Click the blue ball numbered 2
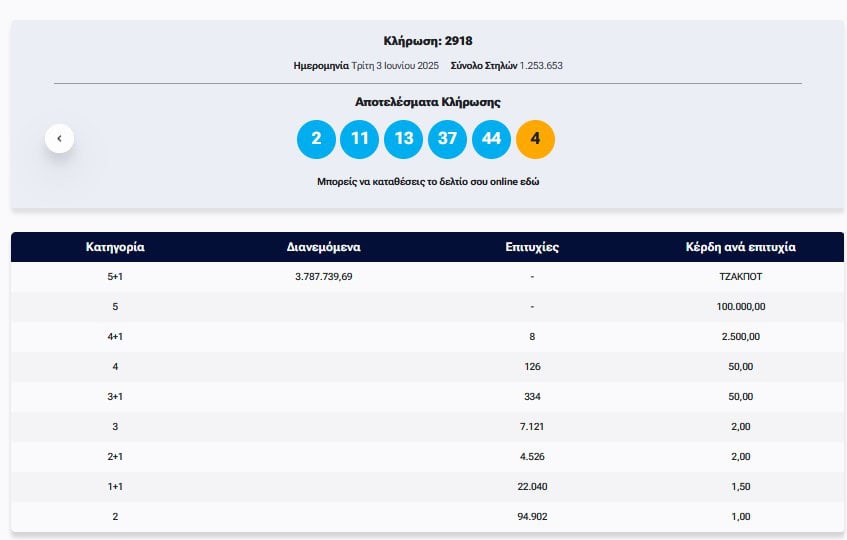 point(316,139)
